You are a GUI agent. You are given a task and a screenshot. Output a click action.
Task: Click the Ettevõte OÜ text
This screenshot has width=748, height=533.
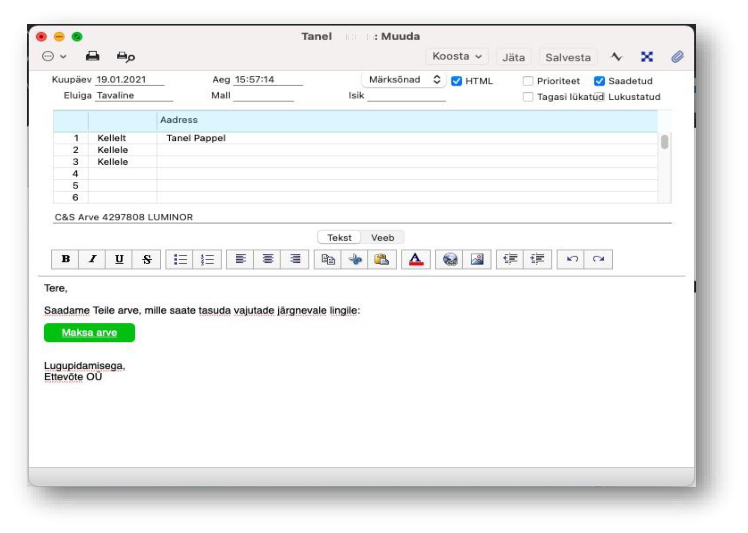tap(73, 377)
